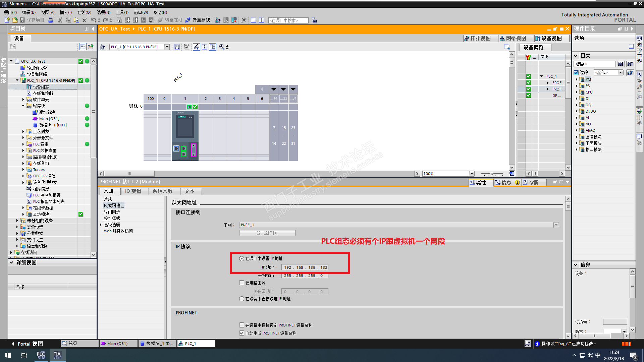Adjust the device view zoom slider
The image size is (644, 362).
pos(492,174)
